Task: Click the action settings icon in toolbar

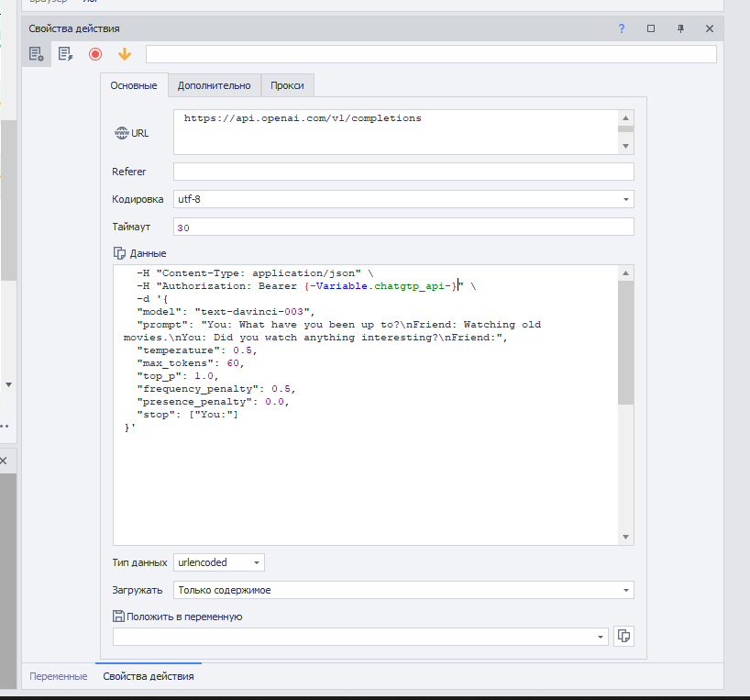Action: [37, 54]
